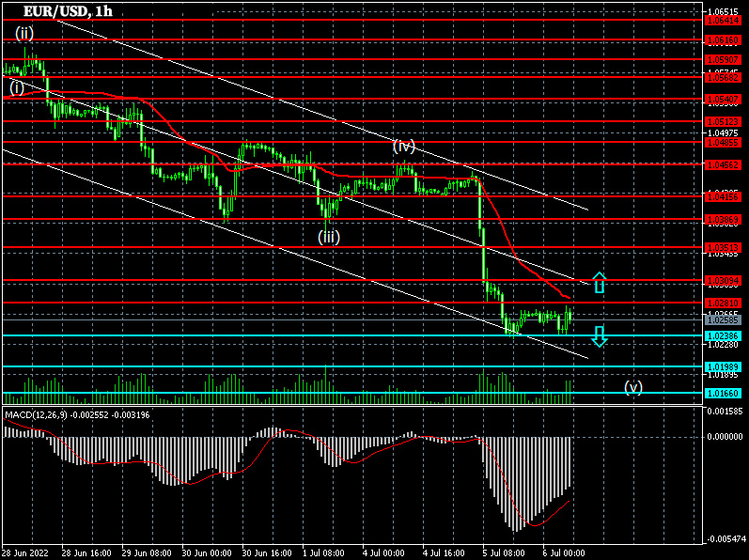This screenshot has width=749, height=560.
Task: Click the 1.03094 price level tag
Action: 724,280
